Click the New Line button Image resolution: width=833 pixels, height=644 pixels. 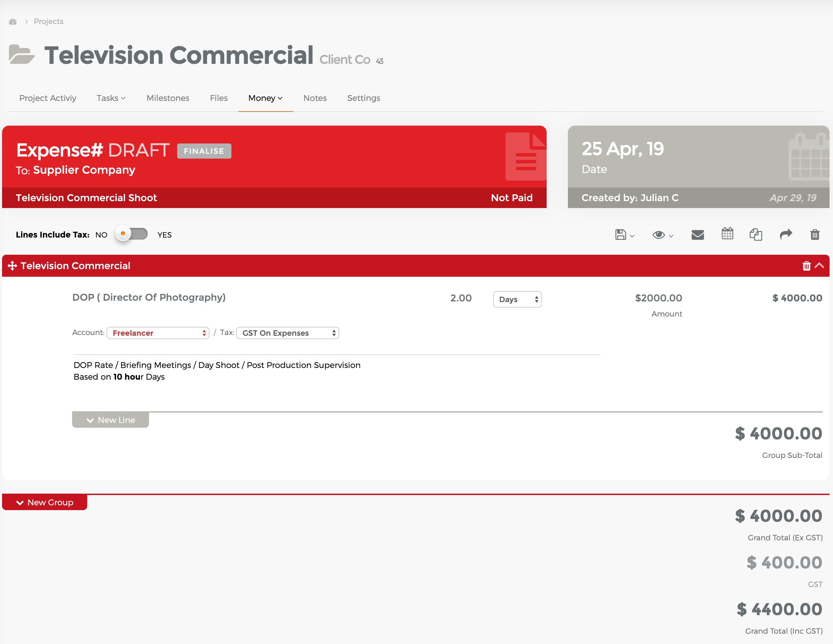(111, 420)
